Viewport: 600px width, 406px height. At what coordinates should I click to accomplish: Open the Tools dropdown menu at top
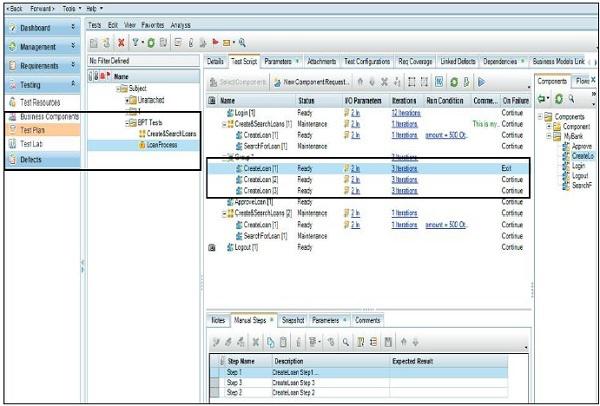pos(72,8)
